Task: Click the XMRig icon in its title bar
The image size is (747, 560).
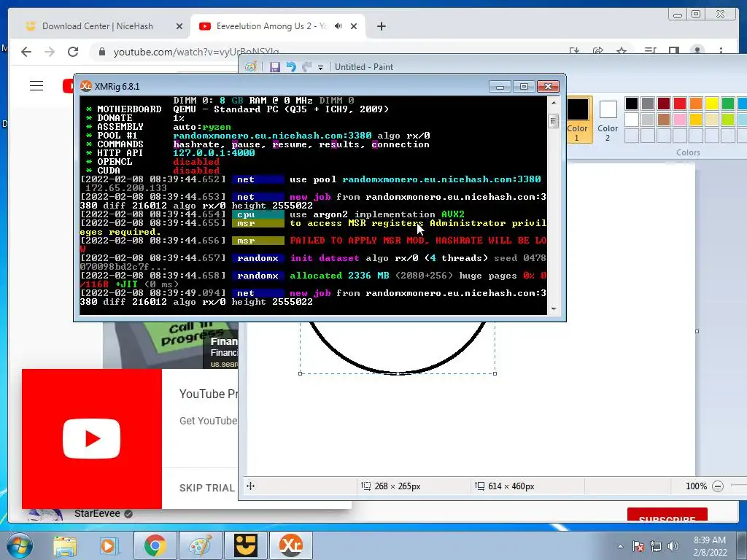Action: 86,86
